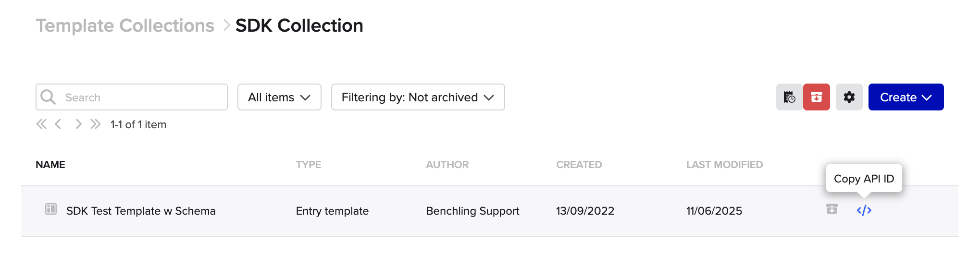Open the collection settings gear
Screen dimensions: 980x255
tap(849, 97)
